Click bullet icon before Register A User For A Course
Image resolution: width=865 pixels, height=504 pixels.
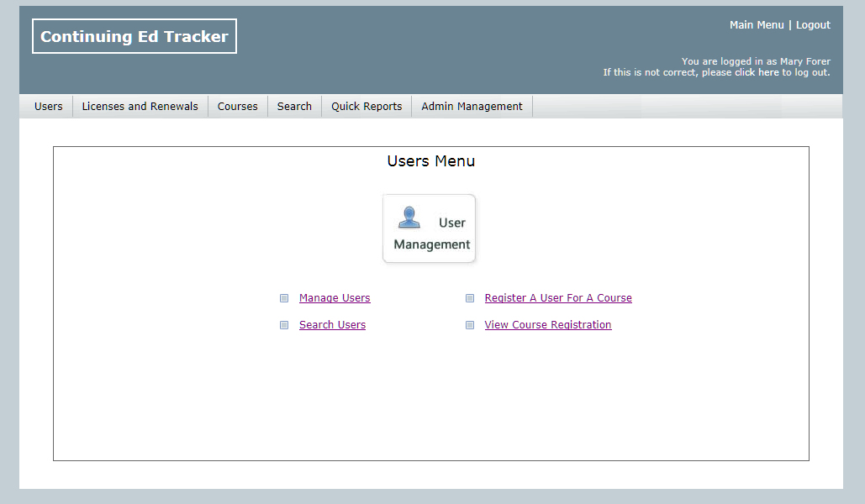[470, 298]
